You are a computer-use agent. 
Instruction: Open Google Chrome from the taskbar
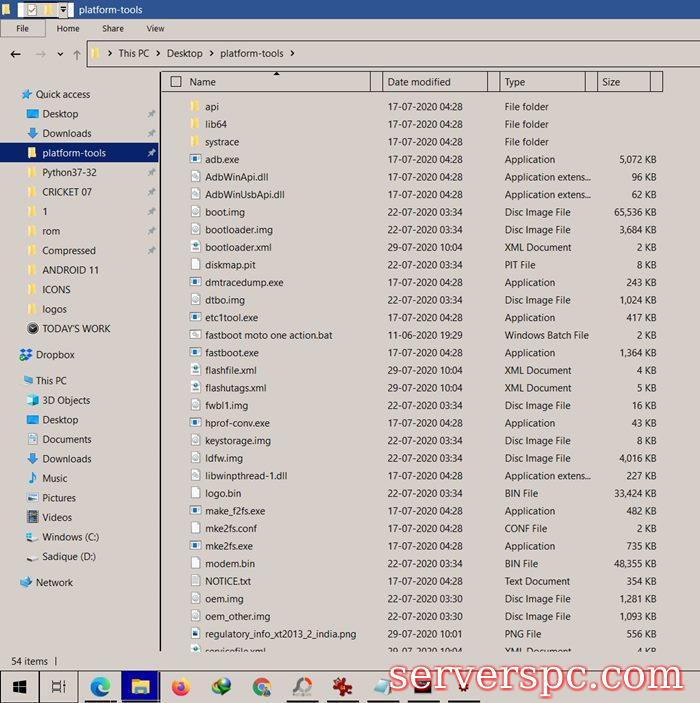pos(262,686)
